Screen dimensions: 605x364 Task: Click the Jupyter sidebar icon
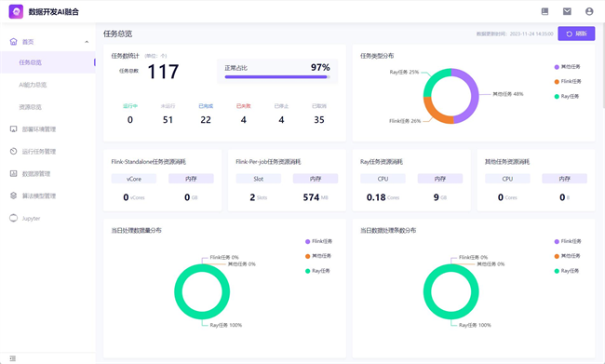click(14, 218)
